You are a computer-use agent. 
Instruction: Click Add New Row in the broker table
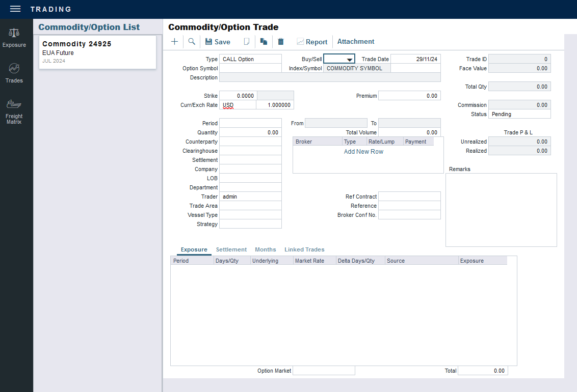click(363, 152)
